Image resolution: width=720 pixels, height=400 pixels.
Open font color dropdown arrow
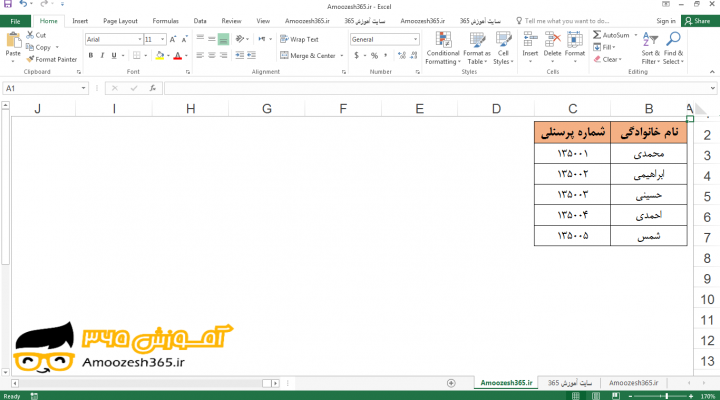tap(186, 56)
